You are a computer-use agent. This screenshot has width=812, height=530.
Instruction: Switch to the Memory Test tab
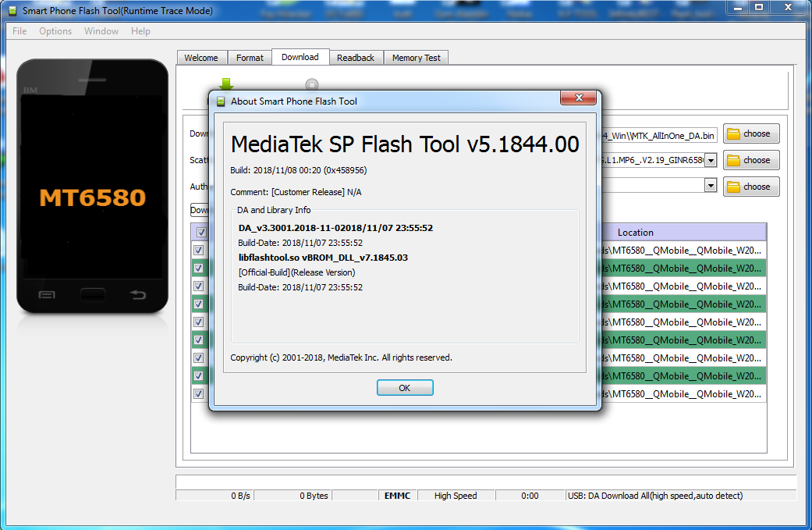417,58
